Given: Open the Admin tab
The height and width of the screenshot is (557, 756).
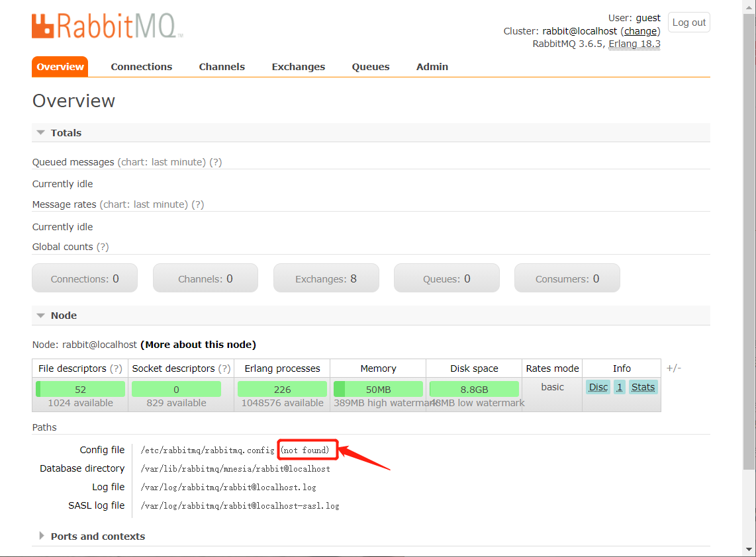Looking at the screenshot, I should [x=432, y=66].
